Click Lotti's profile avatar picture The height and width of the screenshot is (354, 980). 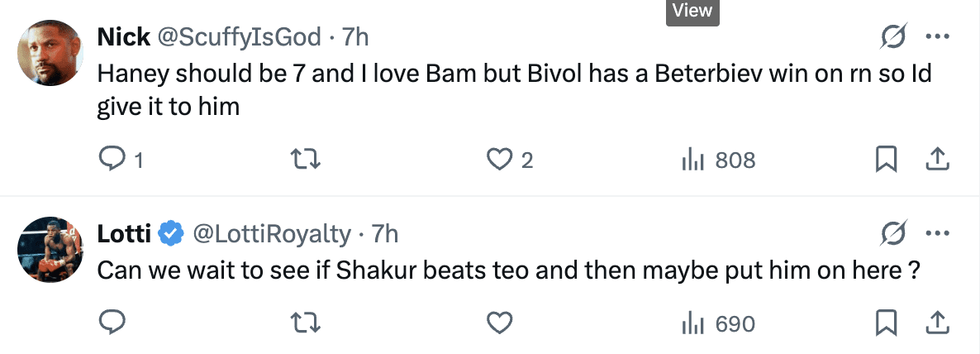pyautogui.click(x=48, y=251)
